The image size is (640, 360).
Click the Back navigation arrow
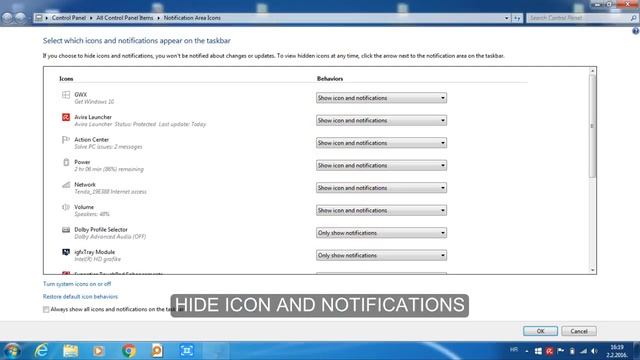[x=7, y=18]
